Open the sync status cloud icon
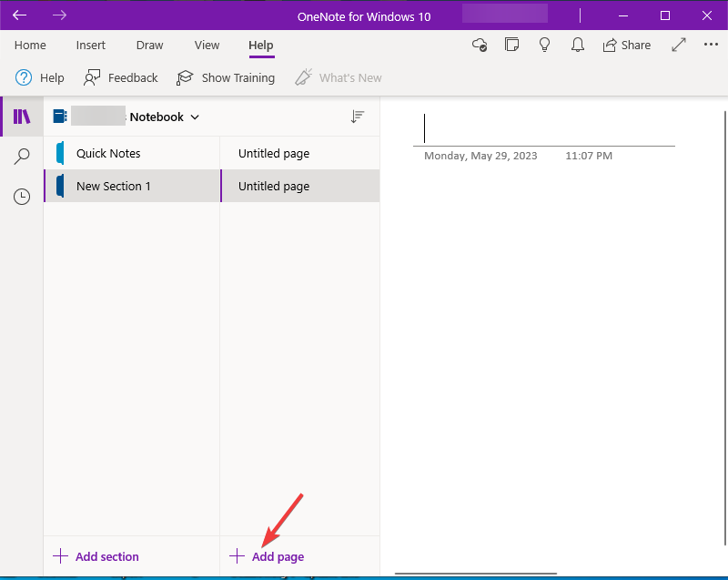 tap(480, 45)
